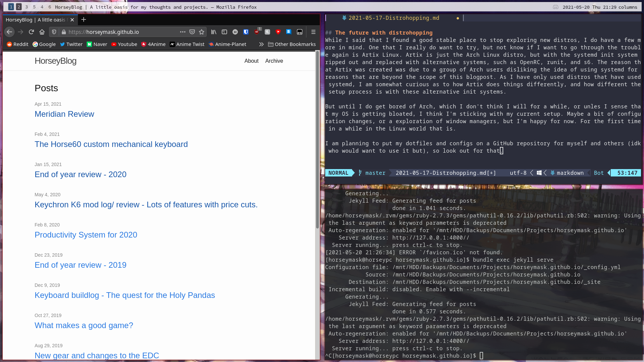Go back in Firefox
The width and height of the screenshot is (644, 362).
click(9, 32)
